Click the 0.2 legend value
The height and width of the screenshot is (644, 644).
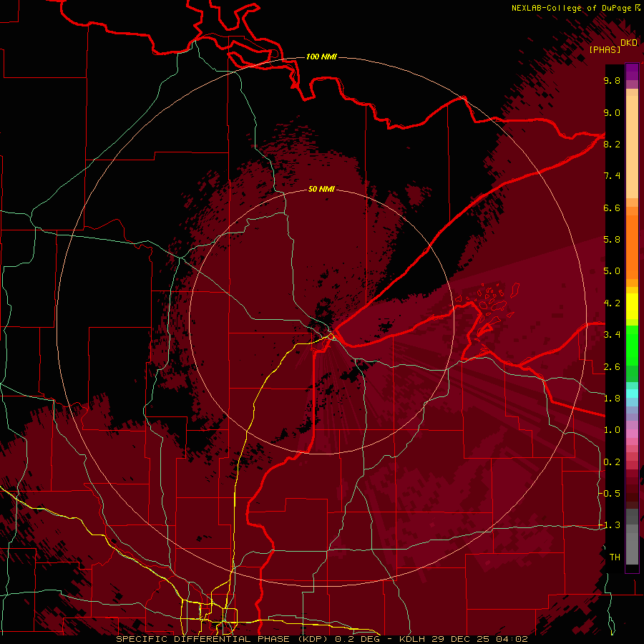(x=612, y=462)
